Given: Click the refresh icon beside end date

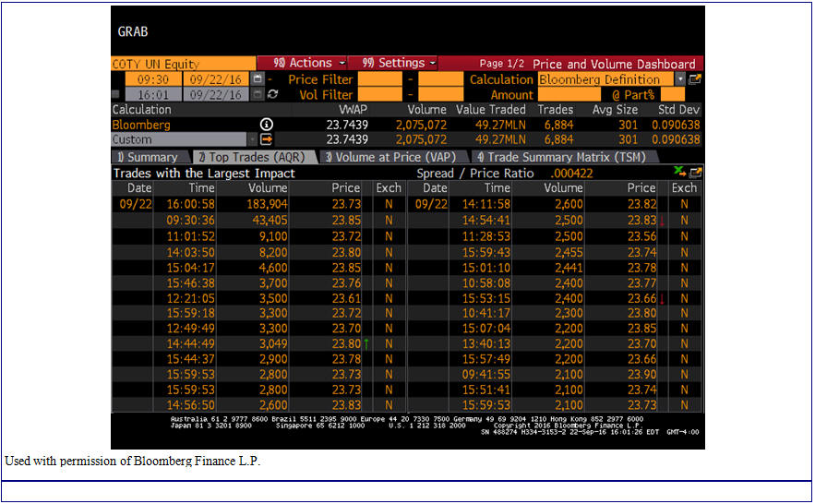Looking at the screenshot, I should pyautogui.click(x=272, y=94).
